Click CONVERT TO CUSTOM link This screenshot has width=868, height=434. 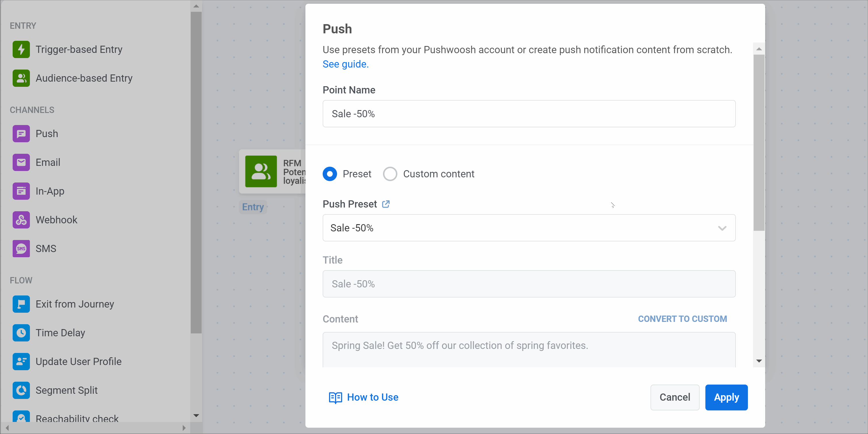682,319
